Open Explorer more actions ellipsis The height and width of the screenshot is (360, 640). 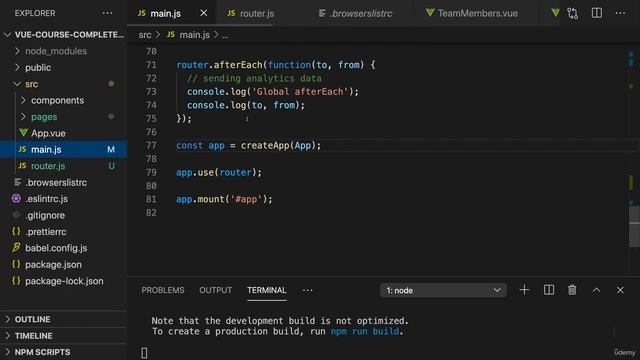(107, 13)
